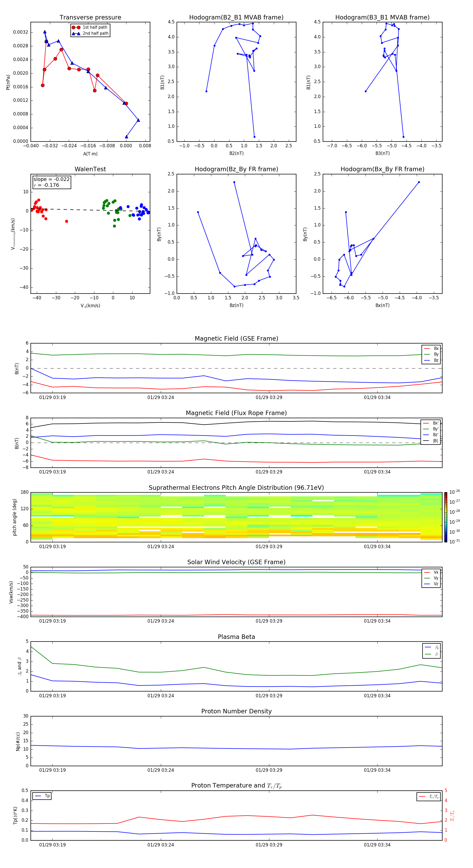Click the Vy legend entry
The width and height of the screenshot is (473, 868).
pyautogui.click(x=431, y=578)
